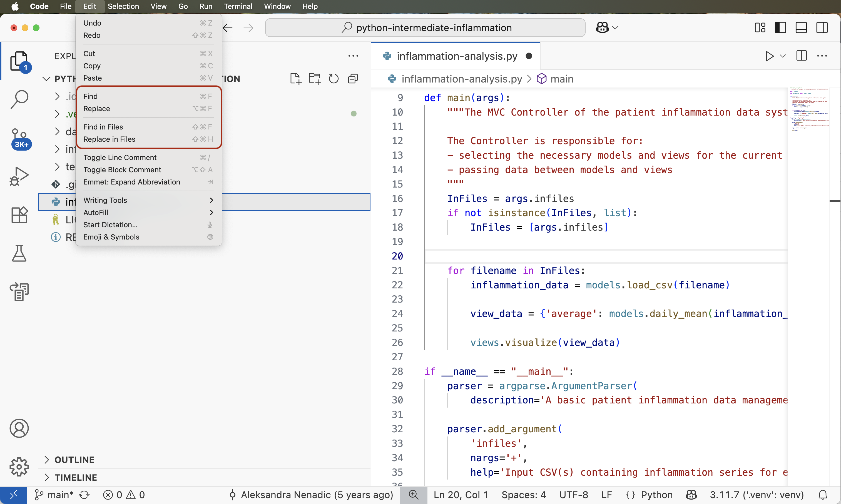Open the Terminal menu
The height and width of the screenshot is (504, 841).
[x=238, y=6]
